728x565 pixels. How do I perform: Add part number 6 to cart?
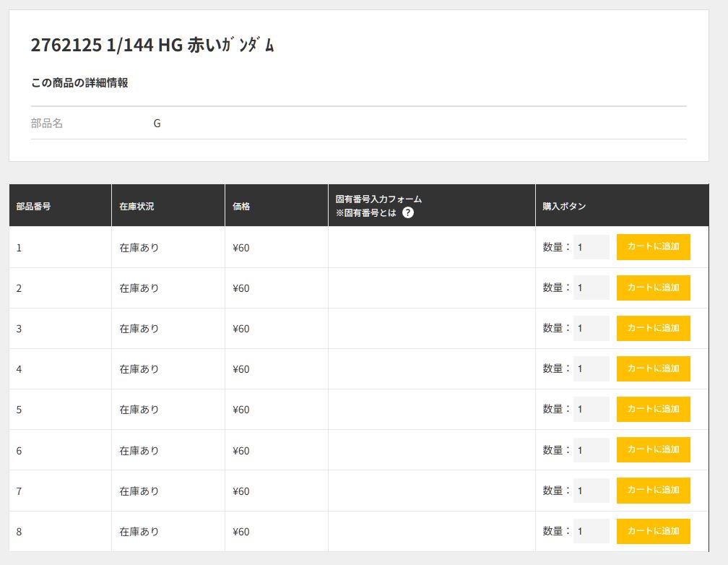(x=653, y=449)
